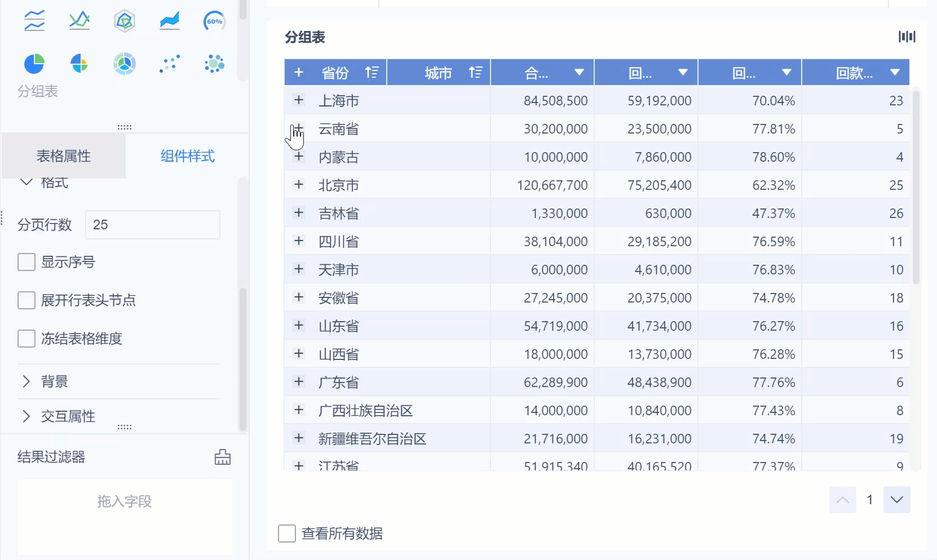Switch to 组件样式 tab
This screenshot has width=937, height=560.
click(187, 156)
